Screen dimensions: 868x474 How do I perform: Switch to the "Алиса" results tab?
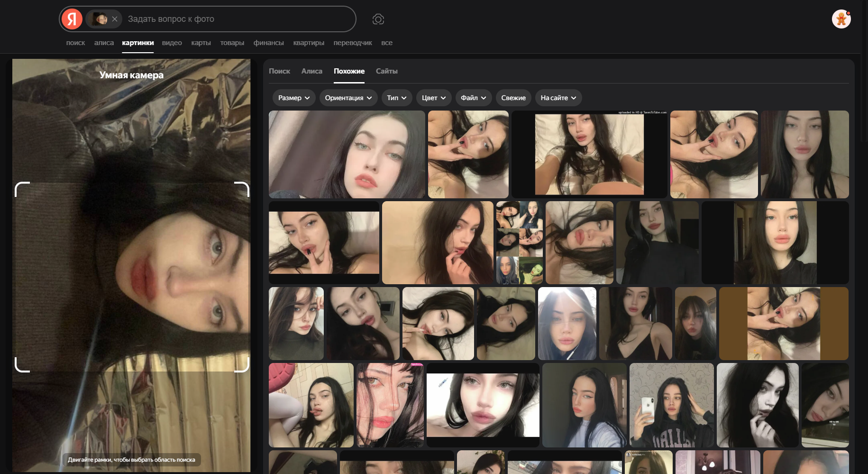tap(312, 71)
